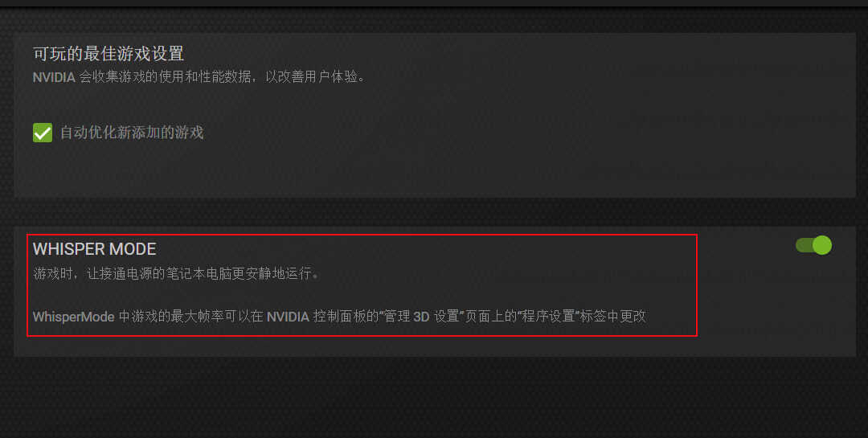Click the dark background below the Whisper panel
Image resolution: width=868 pixels, height=438 pixels.
(434, 398)
